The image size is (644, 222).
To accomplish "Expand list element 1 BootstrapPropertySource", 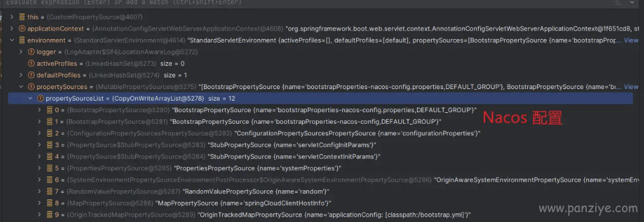I will pyautogui.click(x=40, y=122).
